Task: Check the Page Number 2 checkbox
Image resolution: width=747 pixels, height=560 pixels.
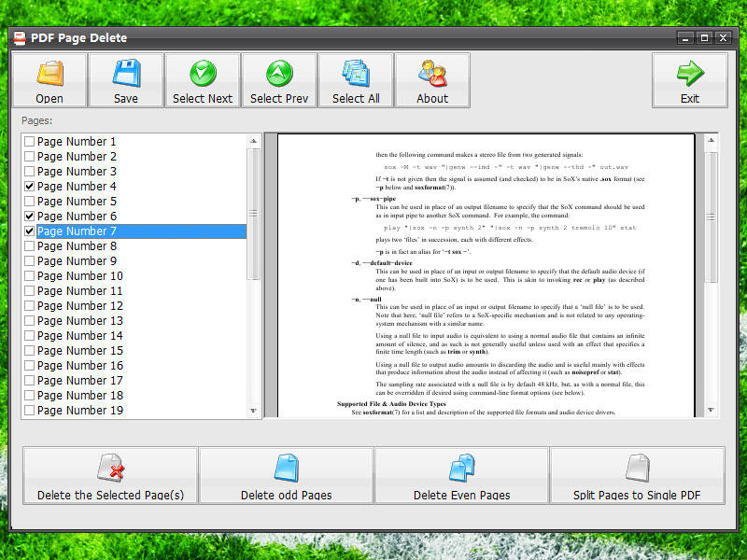Action: (x=30, y=156)
